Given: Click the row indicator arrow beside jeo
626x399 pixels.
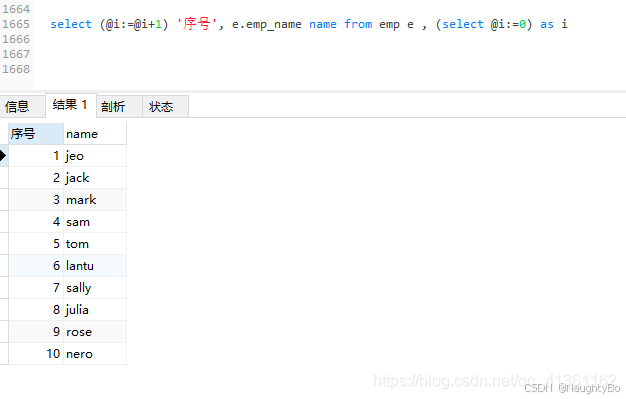Looking at the screenshot, I should pyautogui.click(x=3, y=155).
